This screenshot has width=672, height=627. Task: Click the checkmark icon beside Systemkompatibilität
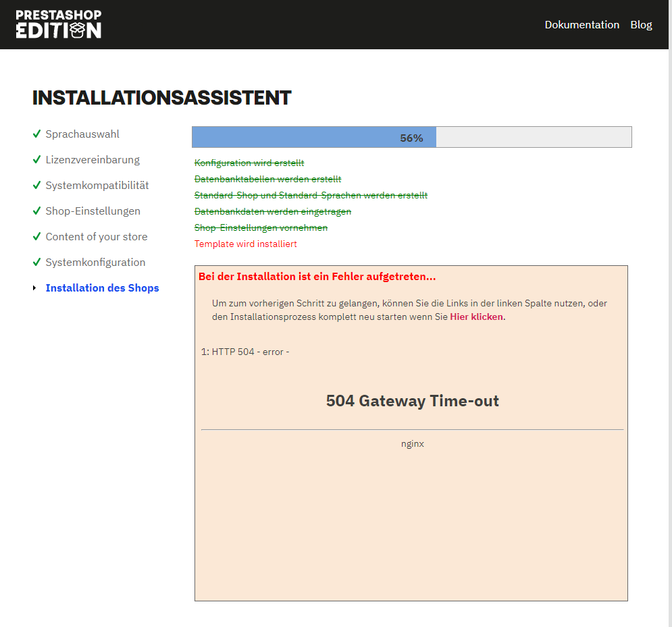(37, 185)
